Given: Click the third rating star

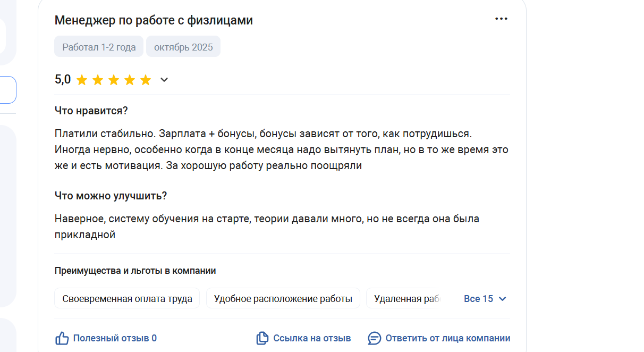Looking at the screenshot, I should point(114,80).
